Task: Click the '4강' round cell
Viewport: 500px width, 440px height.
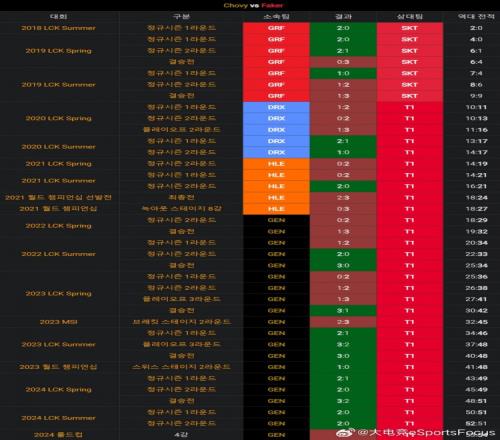Action: pyautogui.click(x=181, y=435)
